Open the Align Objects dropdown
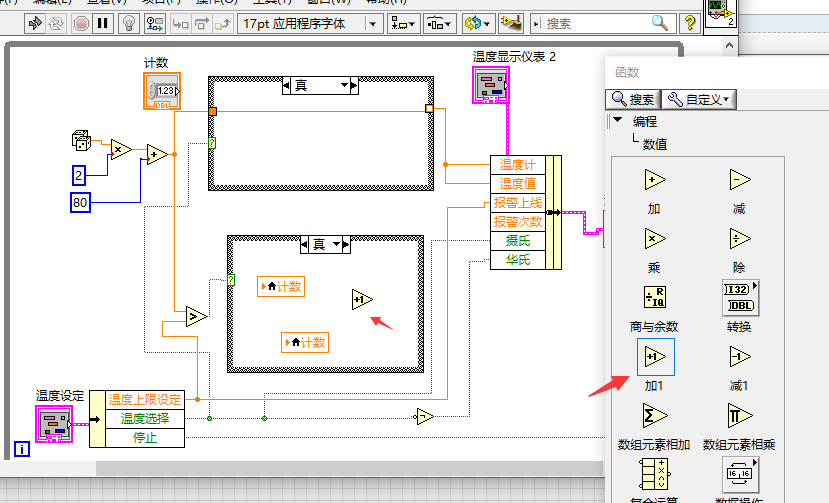The width and height of the screenshot is (829, 503). click(x=402, y=23)
